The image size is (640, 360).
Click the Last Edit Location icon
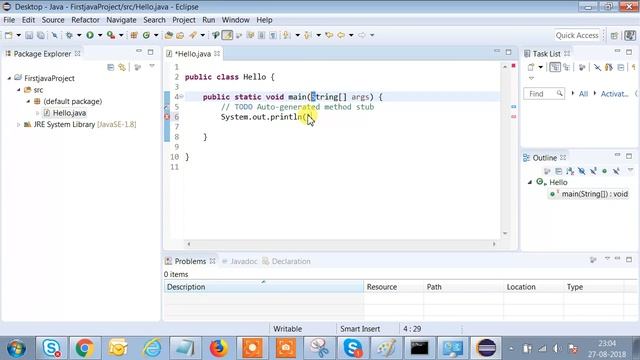pos(329,36)
